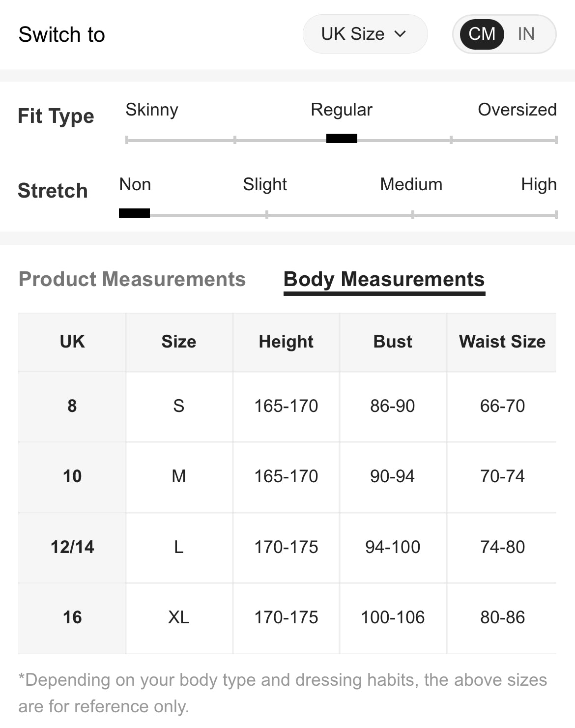Select the Body Measurements tab

(384, 279)
